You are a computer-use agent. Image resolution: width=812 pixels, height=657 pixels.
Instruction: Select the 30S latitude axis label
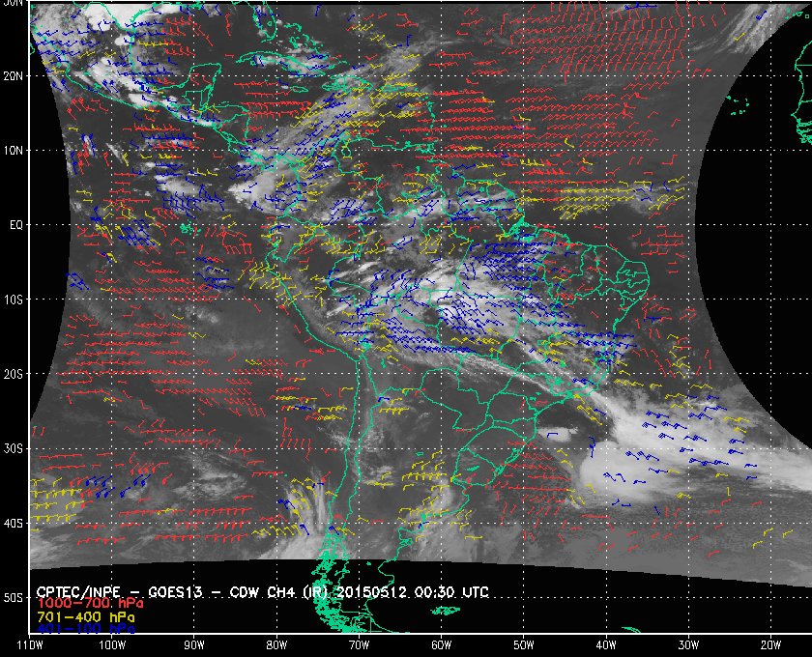click(x=13, y=449)
